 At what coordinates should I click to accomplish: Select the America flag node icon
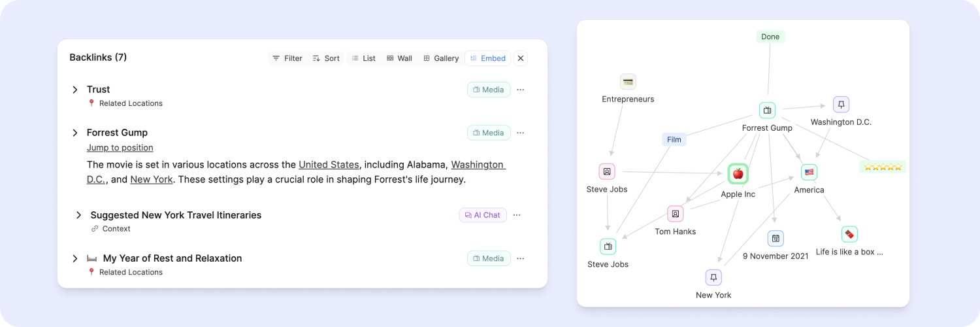pos(809,173)
